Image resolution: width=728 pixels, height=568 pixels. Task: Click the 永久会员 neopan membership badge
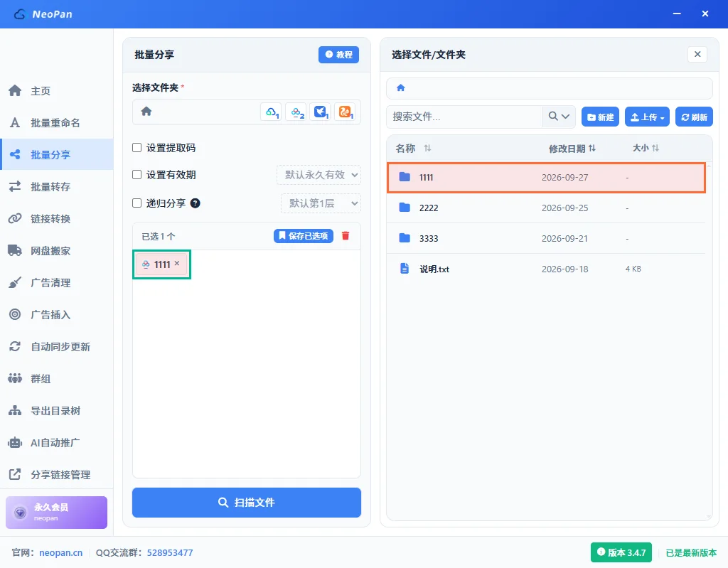click(x=57, y=513)
